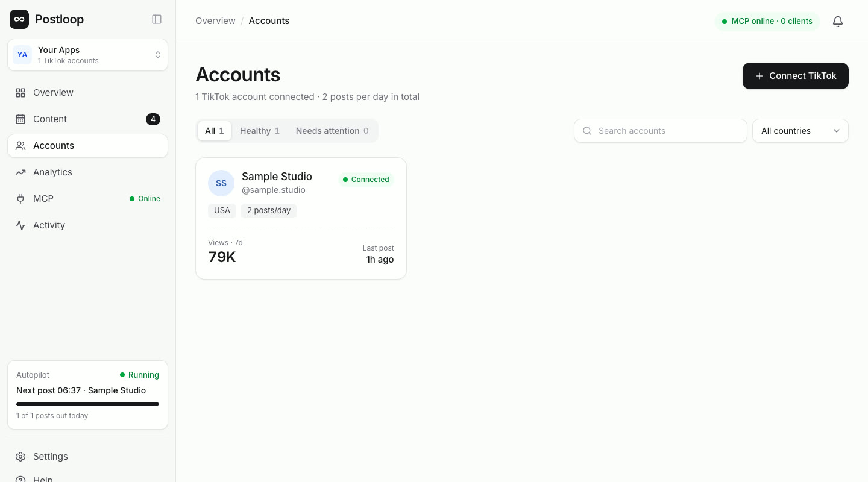Select Accounts in the sidebar
Image resolution: width=868 pixels, height=482 pixels.
[87, 146]
